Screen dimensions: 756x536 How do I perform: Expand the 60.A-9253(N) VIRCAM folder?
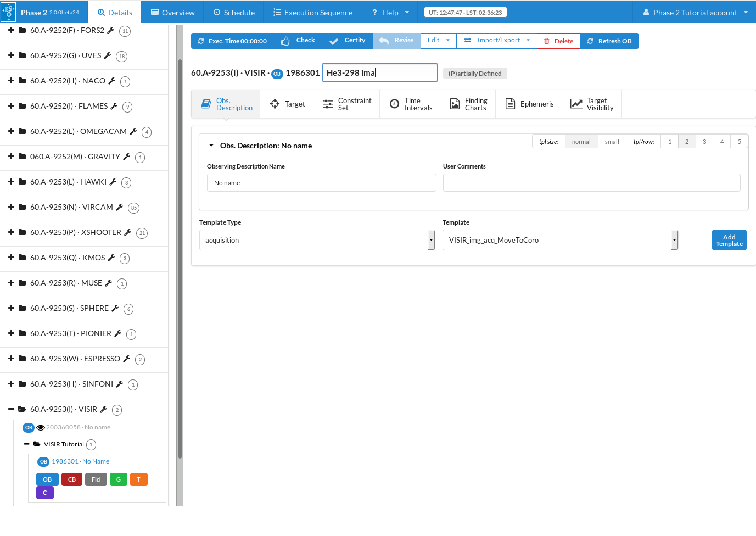pyautogui.click(x=11, y=207)
